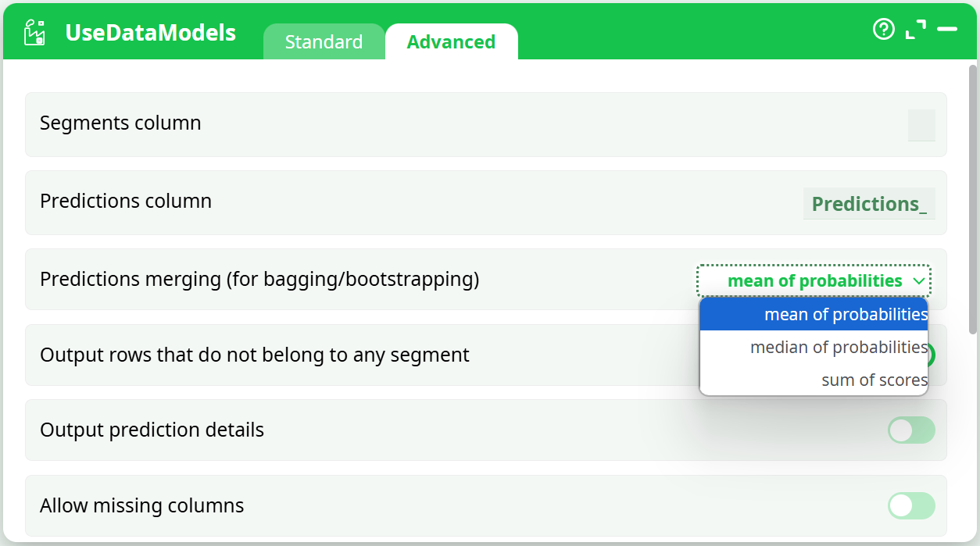This screenshot has width=980, height=546.
Task: Pick the 'median of probabilities' option
Action: coord(814,348)
